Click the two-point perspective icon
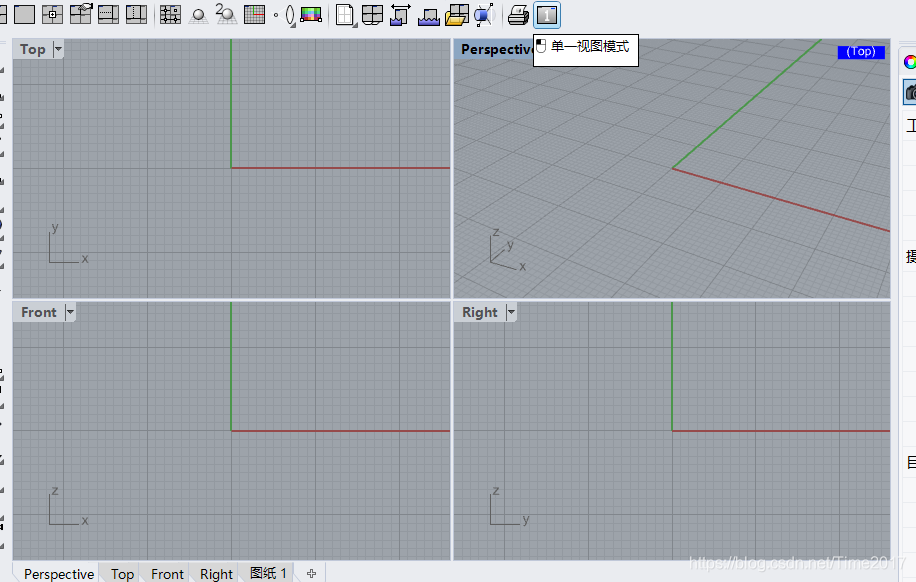Viewport: 916px width, 582px height. 225,14
